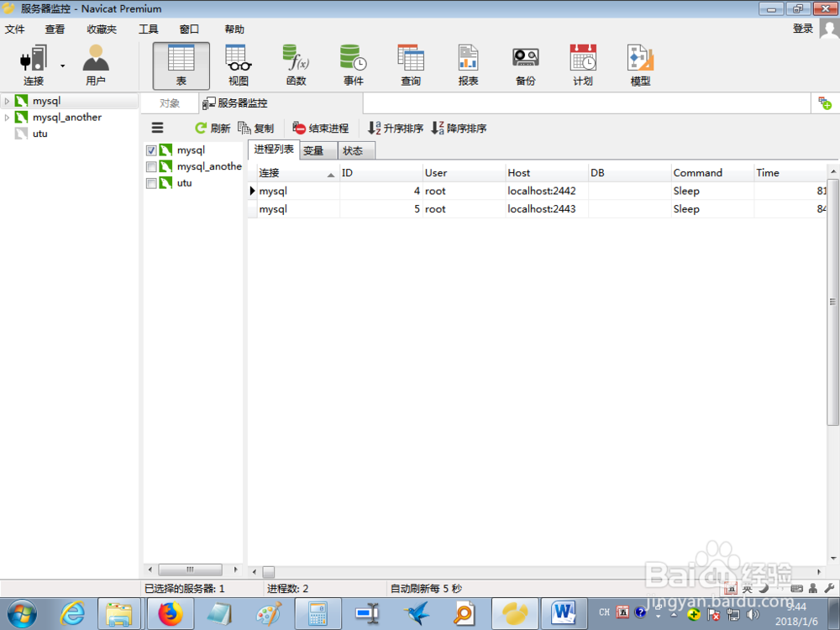This screenshot has height=630, width=840.
Task: Launch Internet Explorer from the taskbar
Action: click(71, 614)
